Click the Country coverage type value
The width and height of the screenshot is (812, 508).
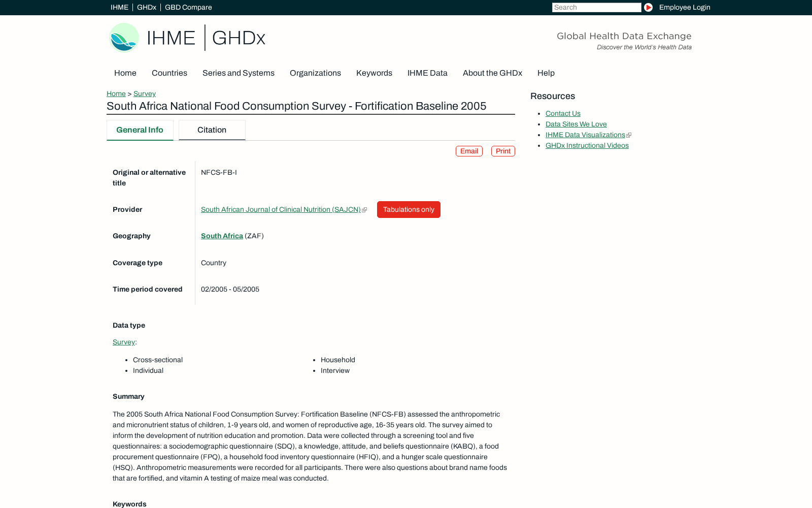tap(214, 263)
